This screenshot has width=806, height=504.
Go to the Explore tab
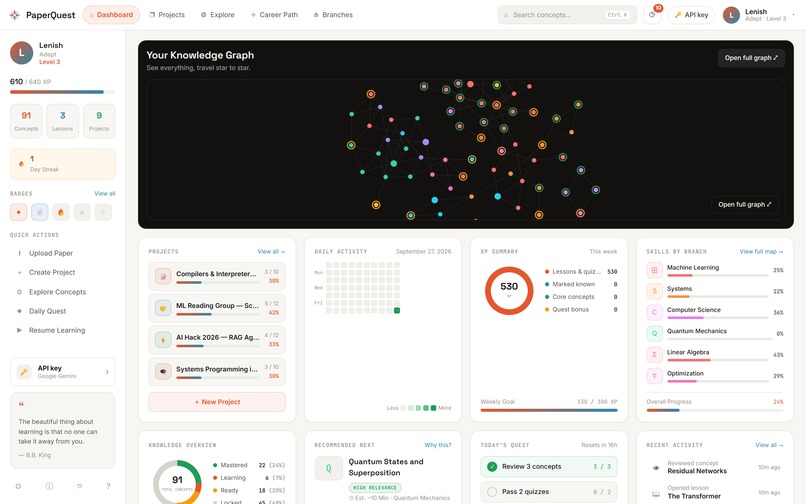[x=218, y=15]
